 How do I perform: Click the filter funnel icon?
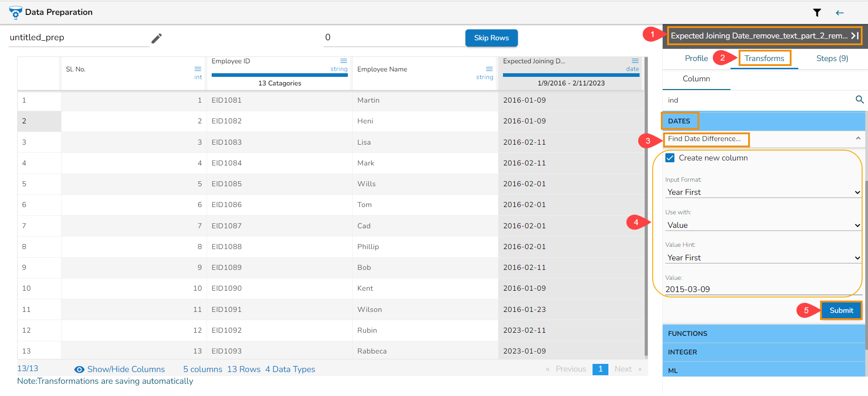pyautogui.click(x=817, y=13)
